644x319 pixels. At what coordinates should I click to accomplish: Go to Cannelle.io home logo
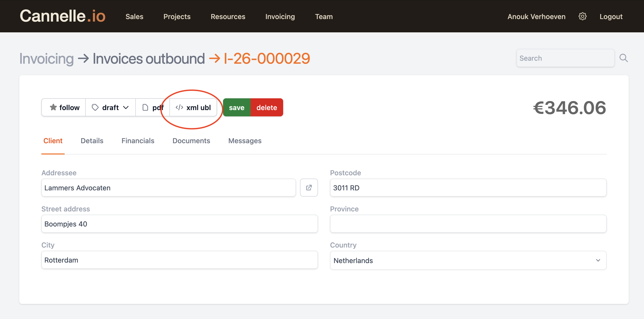[63, 16]
